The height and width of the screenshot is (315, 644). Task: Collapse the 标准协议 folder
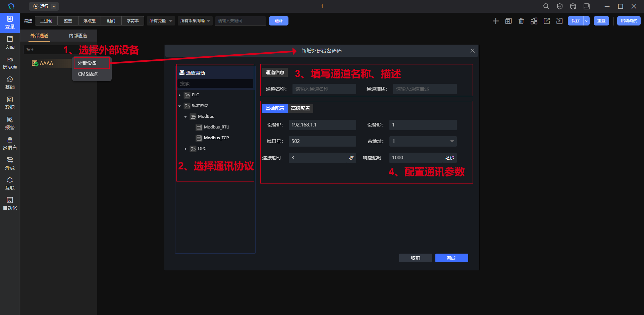[x=180, y=106]
